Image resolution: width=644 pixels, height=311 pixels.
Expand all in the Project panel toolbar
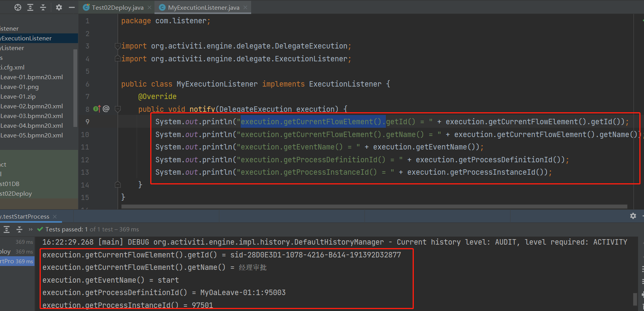pos(30,7)
